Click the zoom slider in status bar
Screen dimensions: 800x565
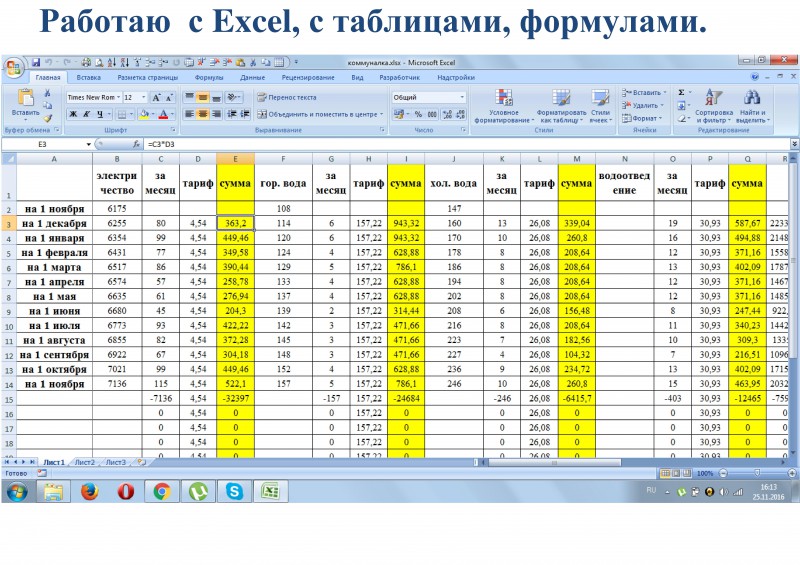click(757, 474)
